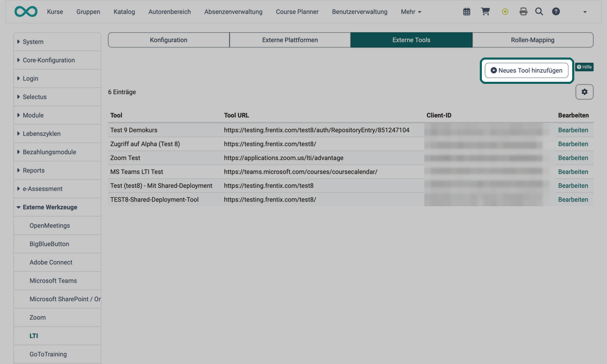
Task: Expand the Bezahlungsmodule section
Action: coord(58,152)
